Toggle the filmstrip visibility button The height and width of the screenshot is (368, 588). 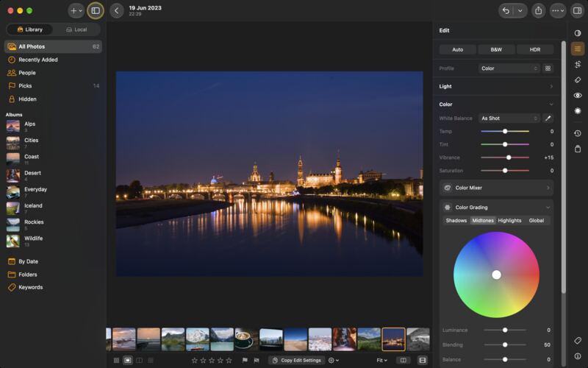point(422,361)
